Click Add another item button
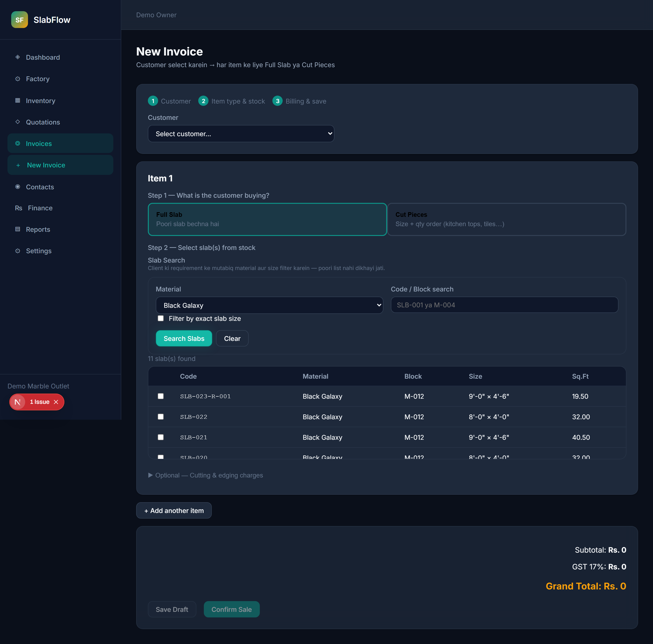The height and width of the screenshot is (644, 653). click(174, 511)
